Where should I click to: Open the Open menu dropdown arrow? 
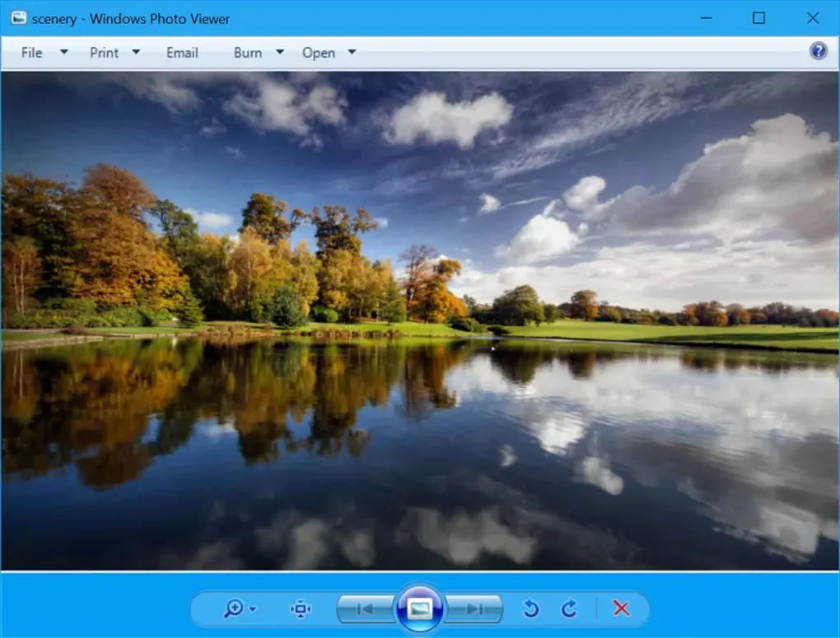tap(352, 52)
